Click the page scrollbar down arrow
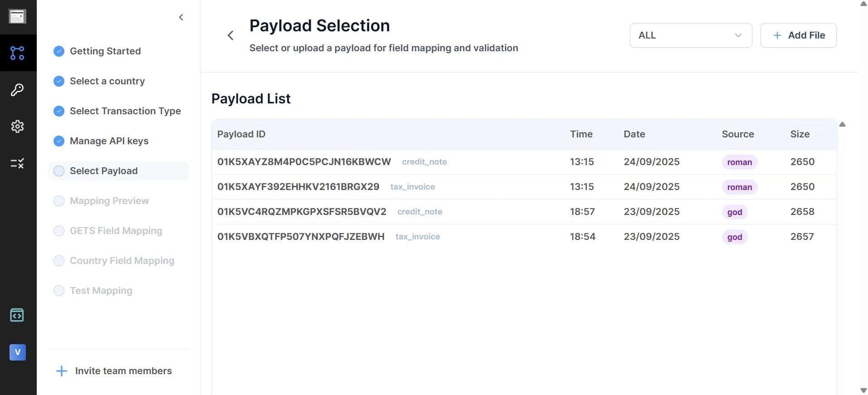 [863, 390]
